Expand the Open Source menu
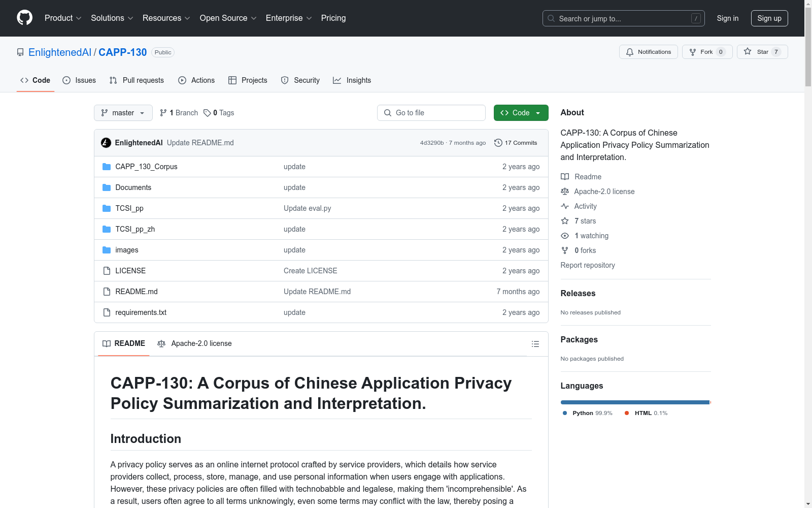Image resolution: width=812 pixels, height=508 pixels. point(228,18)
